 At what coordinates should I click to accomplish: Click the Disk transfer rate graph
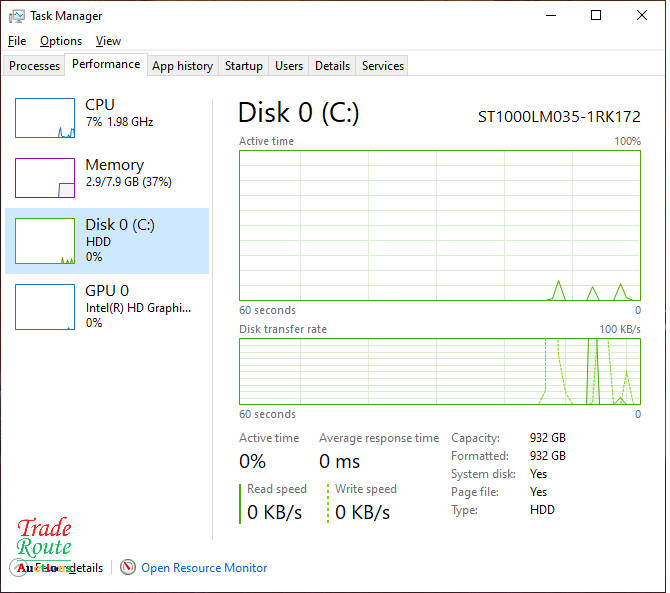[439, 372]
